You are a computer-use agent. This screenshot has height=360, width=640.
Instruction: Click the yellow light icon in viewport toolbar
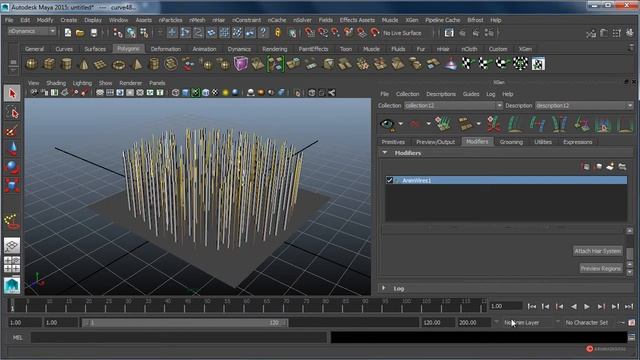pos(225,93)
